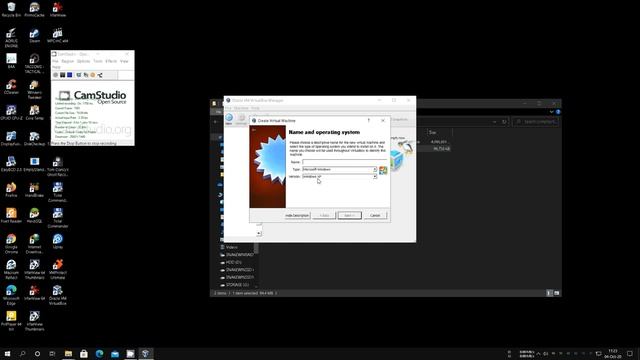Select the Videos folder in Explorer sidebar
The height and width of the screenshot is (360, 640).
point(232,247)
